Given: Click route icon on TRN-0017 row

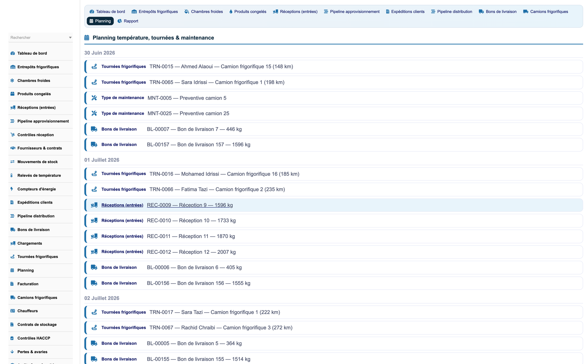Looking at the screenshot, I should [x=94, y=312].
